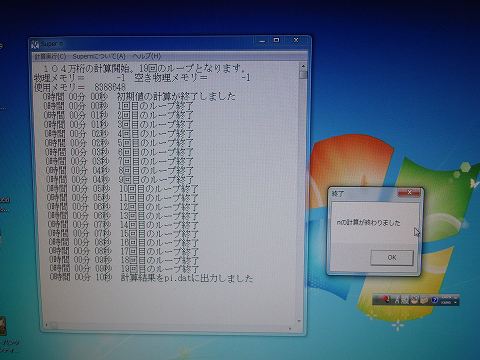Open the 計算実行(C) menu
This screenshot has width=480, height=360.
point(50,56)
